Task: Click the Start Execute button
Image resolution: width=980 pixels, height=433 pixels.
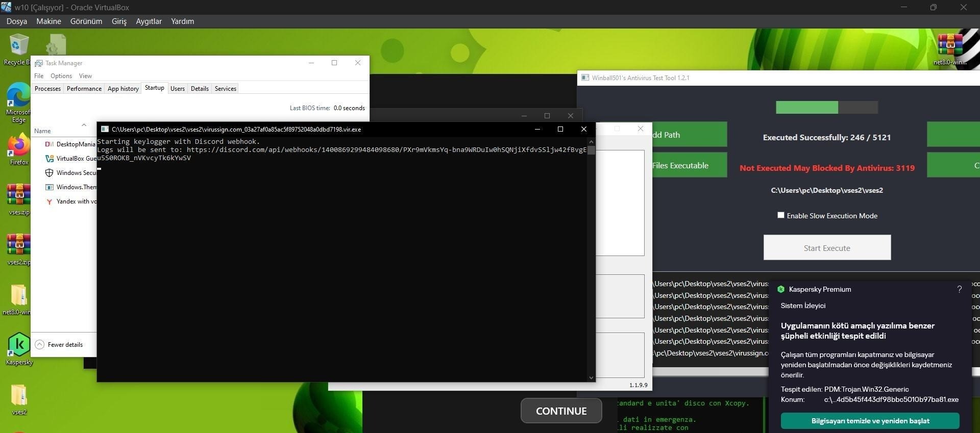Action: click(827, 247)
